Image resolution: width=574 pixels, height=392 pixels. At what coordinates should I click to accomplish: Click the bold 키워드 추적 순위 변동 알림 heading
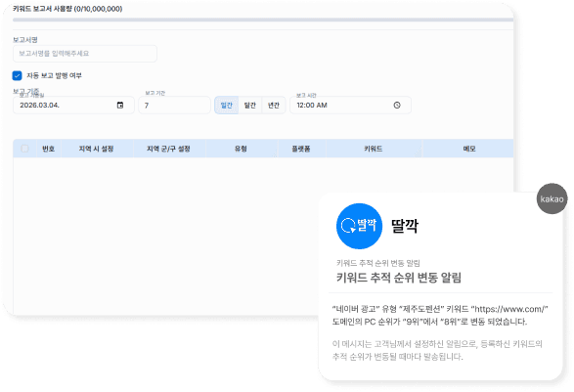(x=399, y=278)
